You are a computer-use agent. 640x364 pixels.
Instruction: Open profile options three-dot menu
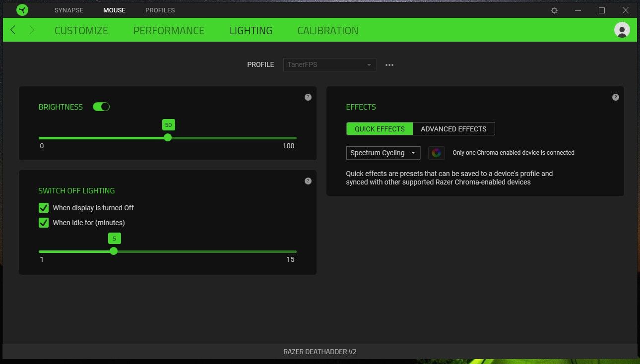(389, 65)
